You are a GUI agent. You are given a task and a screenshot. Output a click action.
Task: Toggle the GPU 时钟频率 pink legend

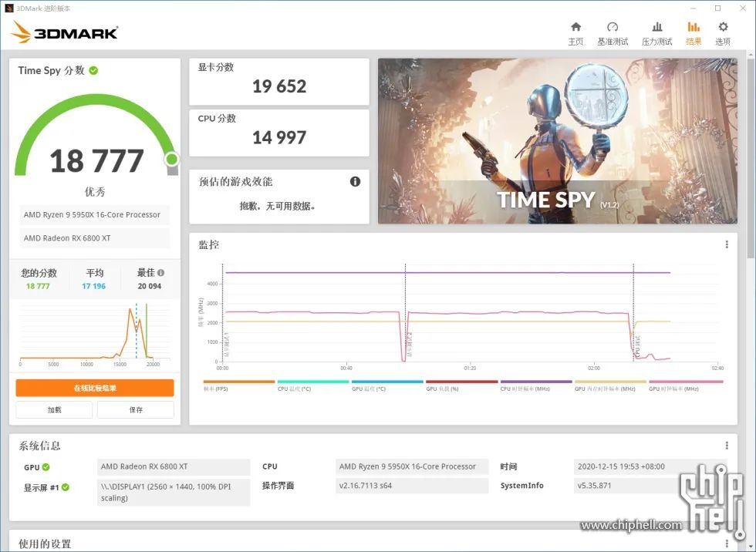coord(686,385)
